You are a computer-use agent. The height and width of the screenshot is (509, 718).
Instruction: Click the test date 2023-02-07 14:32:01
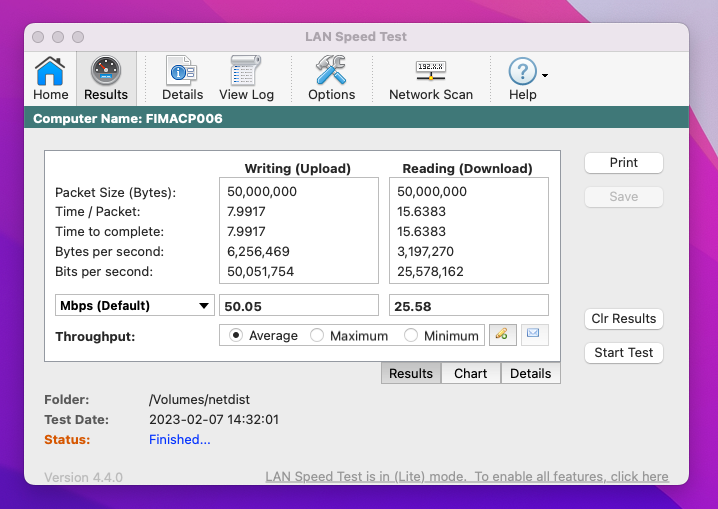tap(214, 419)
